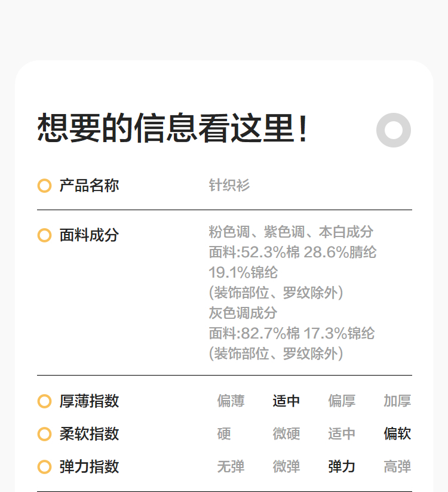Choose 偏厚 thickness level

342,401
